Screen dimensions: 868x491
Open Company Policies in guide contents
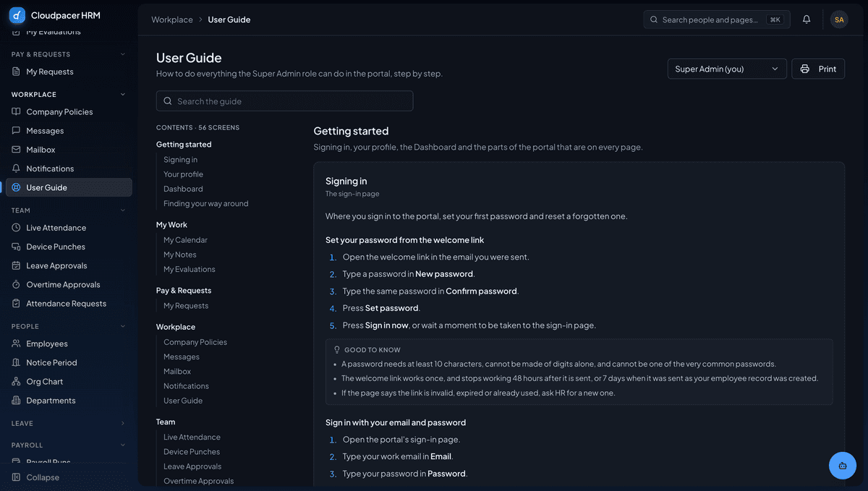[195, 342]
